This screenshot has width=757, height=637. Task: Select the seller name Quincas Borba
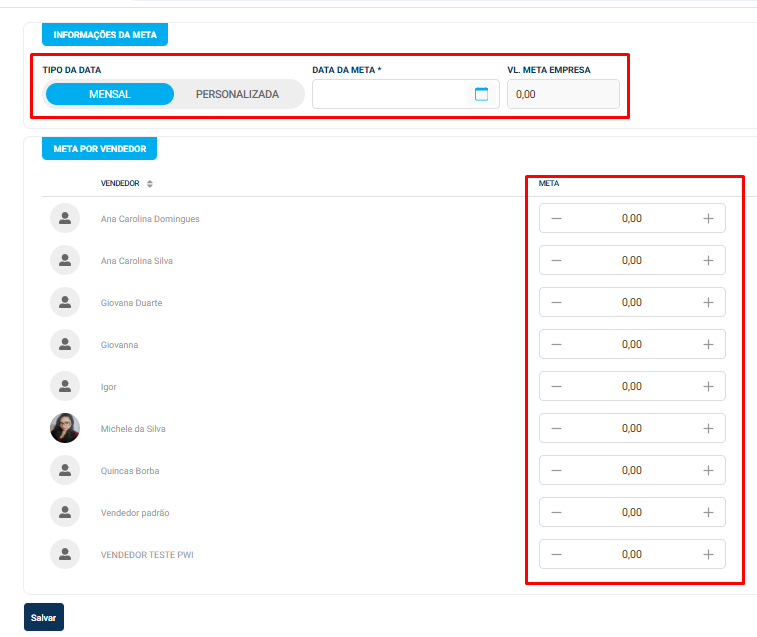[130, 471]
